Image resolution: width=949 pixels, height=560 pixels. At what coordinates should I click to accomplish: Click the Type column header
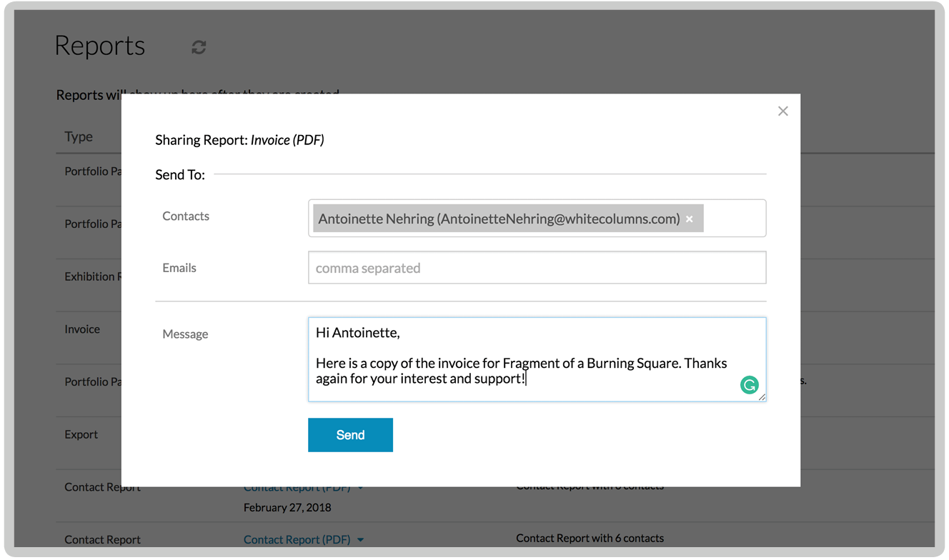tap(78, 136)
